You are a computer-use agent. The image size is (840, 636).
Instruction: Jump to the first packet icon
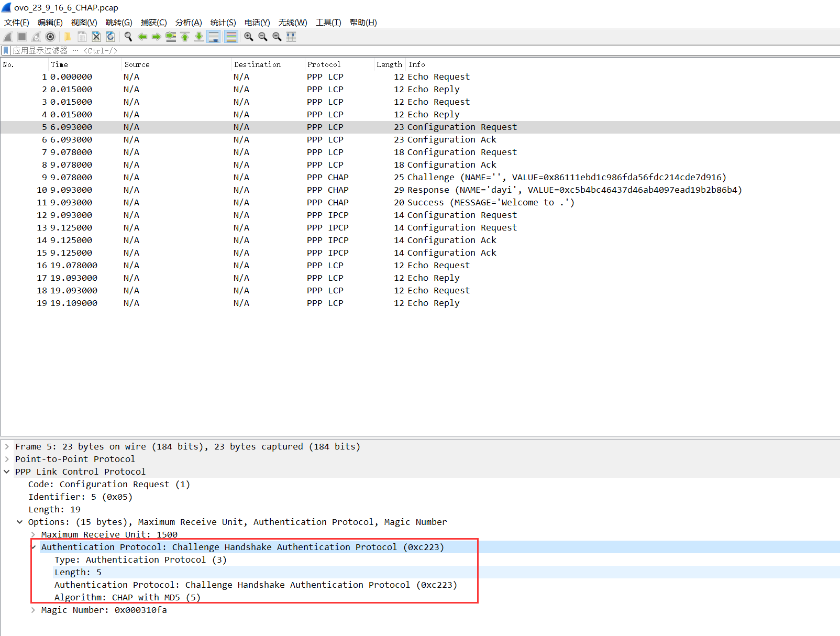click(x=185, y=37)
